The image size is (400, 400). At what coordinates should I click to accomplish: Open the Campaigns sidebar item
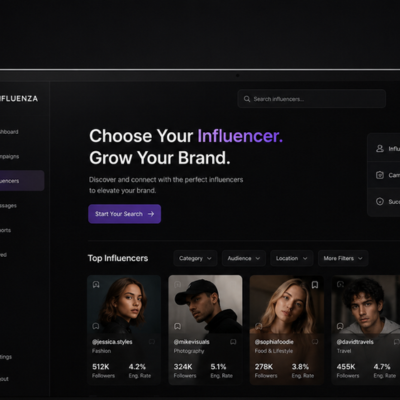tap(10, 156)
